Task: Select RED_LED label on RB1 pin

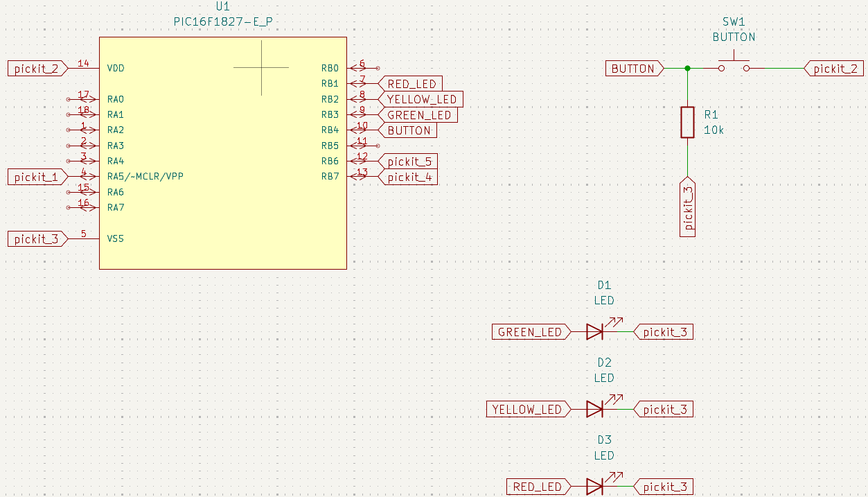Action: point(411,84)
